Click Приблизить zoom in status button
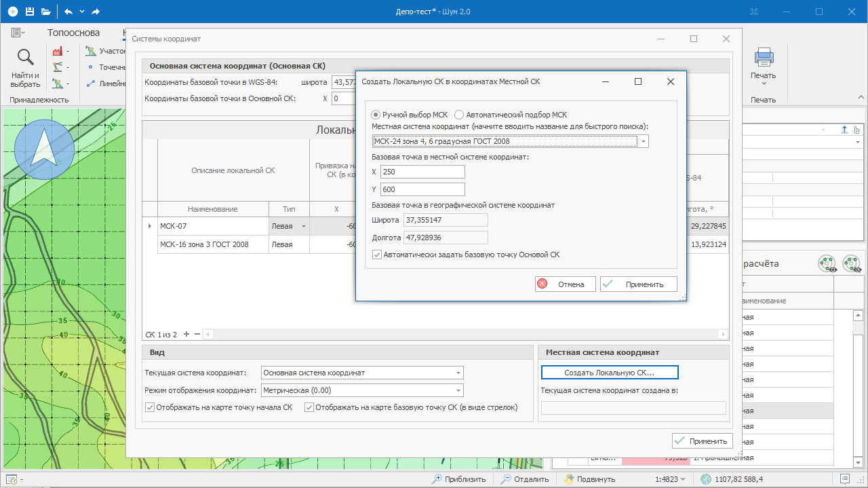Viewport: 868px width, 488px height. (460, 479)
